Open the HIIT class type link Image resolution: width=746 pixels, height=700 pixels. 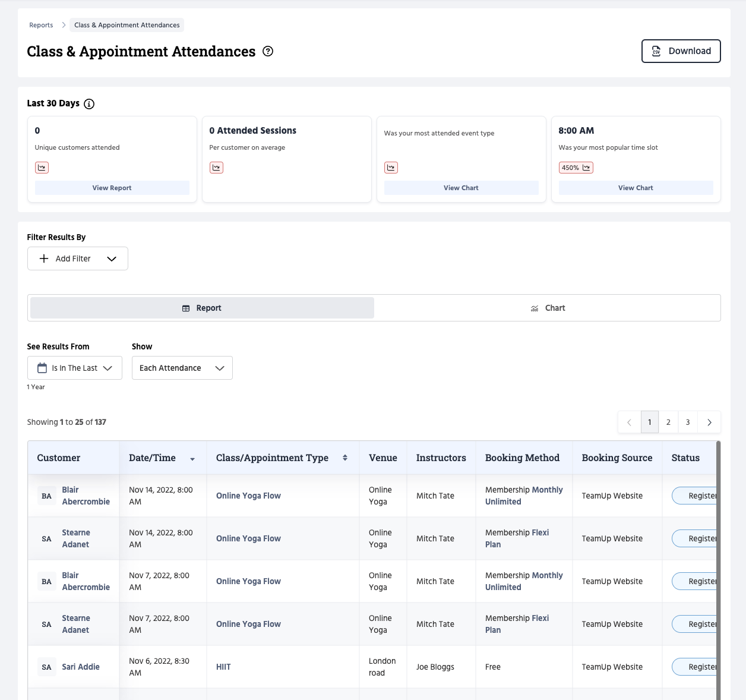(223, 667)
